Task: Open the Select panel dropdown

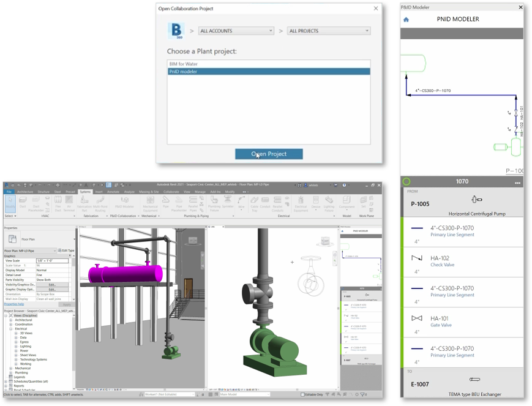Action: coord(10,216)
